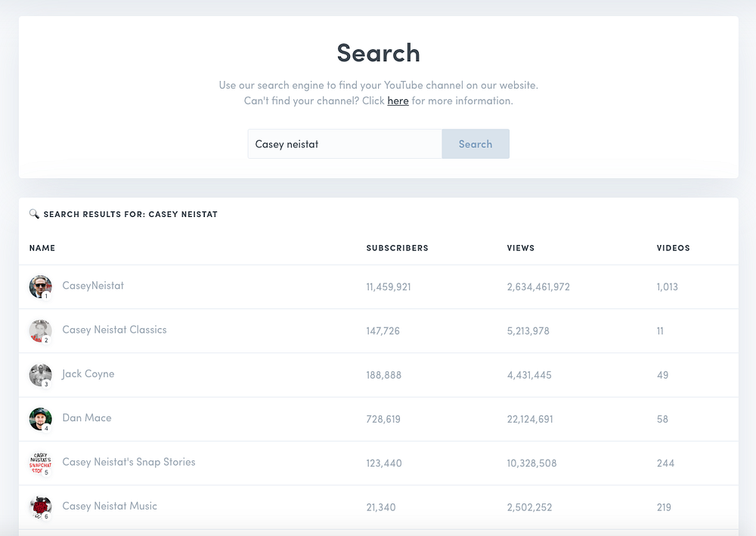This screenshot has width=756, height=536.
Task: Click the Casey Neistat Classics avatar
Action: [x=40, y=330]
